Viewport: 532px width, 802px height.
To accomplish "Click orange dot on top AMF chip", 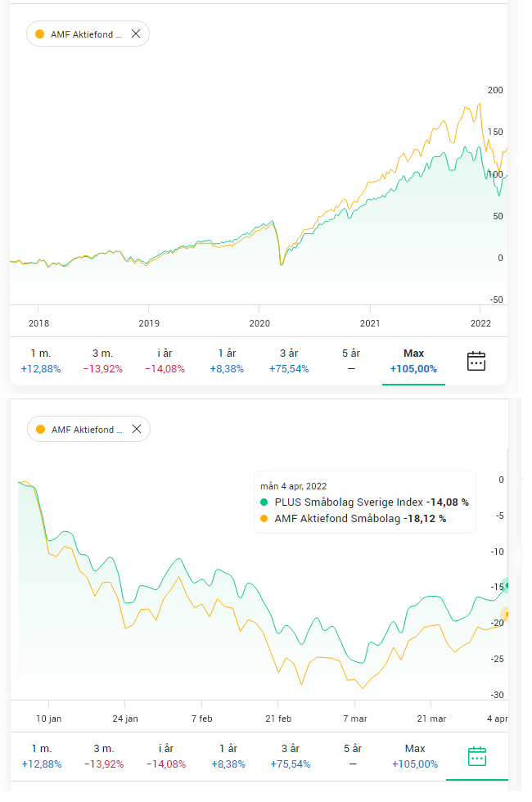I will pyautogui.click(x=40, y=34).
